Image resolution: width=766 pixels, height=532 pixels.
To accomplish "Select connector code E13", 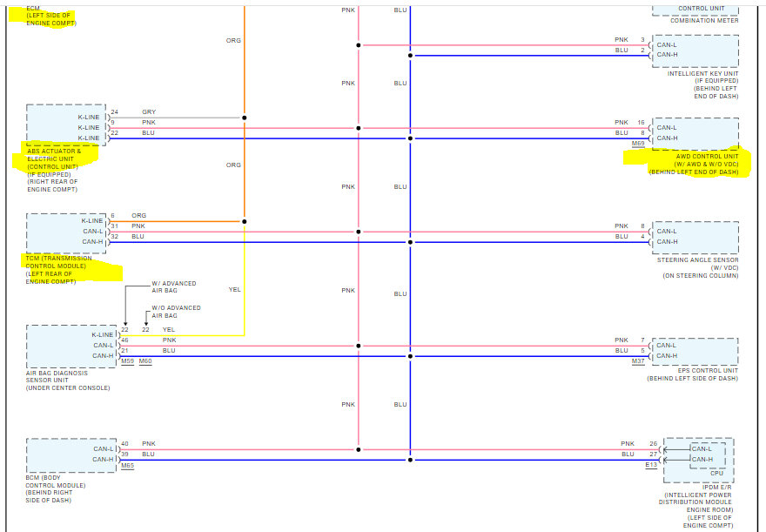I will click(x=651, y=465).
